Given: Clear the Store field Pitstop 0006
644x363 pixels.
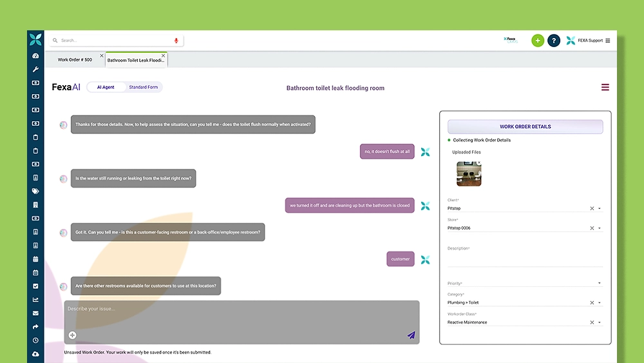Looking at the screenshot, I should tap(592, 228).
